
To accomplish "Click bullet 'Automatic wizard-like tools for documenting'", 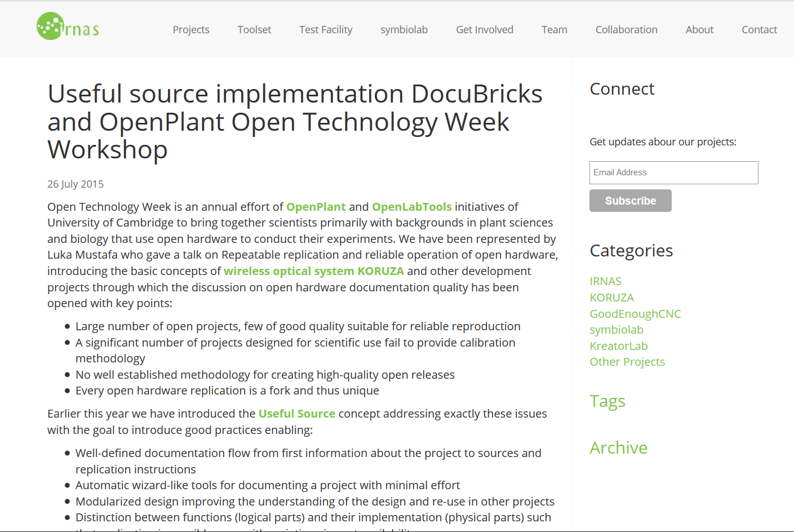I will point(268,485).
